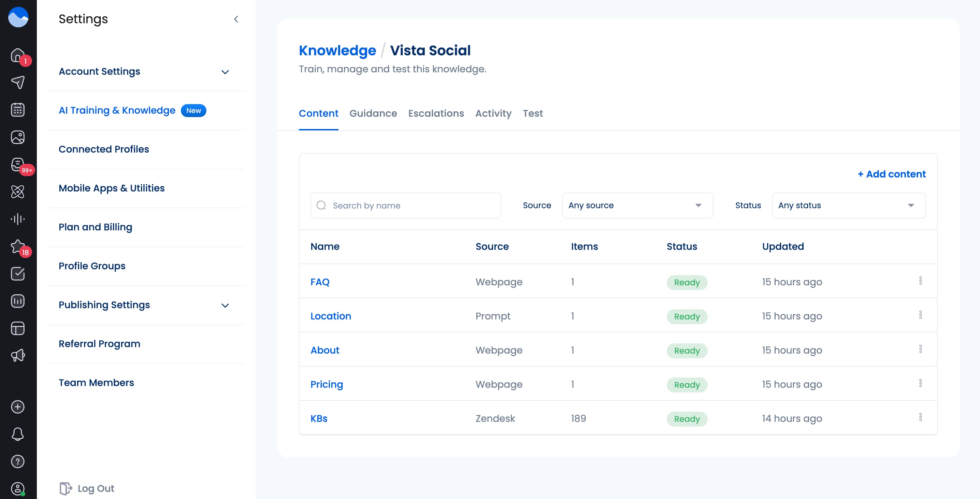Open the Activity tab
Screen dimensions: 980x499
493,113
